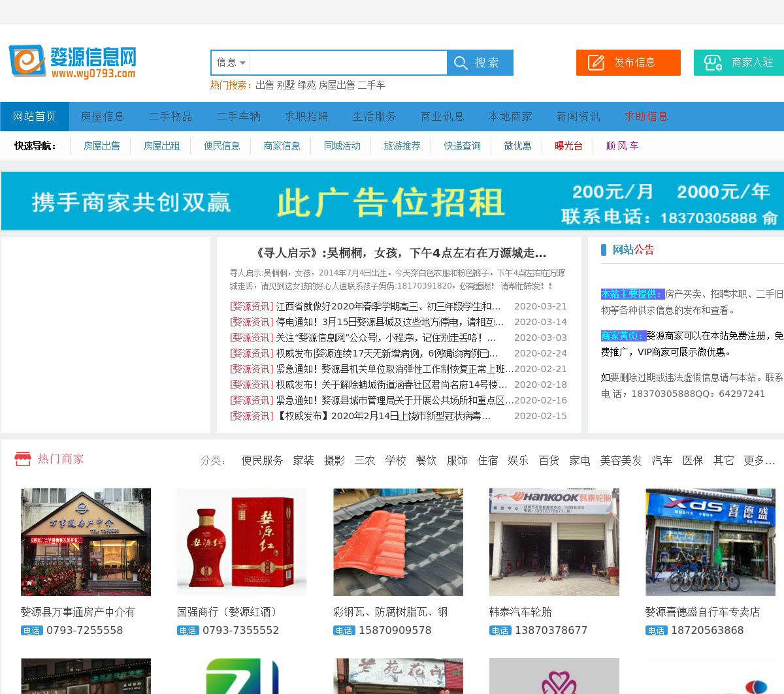Select the 网站首页 navigation tab
Image resolution: width=784 pixels, height=694 pixels.
point(35,116)
